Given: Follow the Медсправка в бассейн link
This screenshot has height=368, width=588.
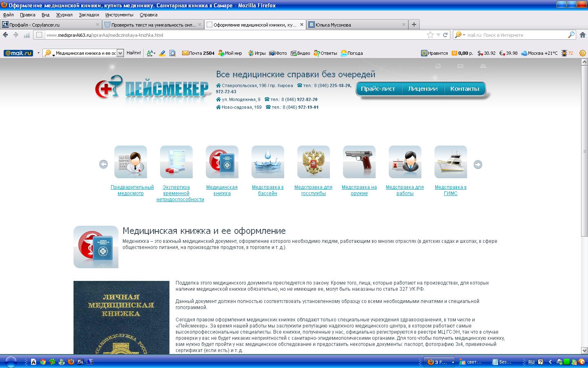Looking at the screenshot, I should click(268, 190).
